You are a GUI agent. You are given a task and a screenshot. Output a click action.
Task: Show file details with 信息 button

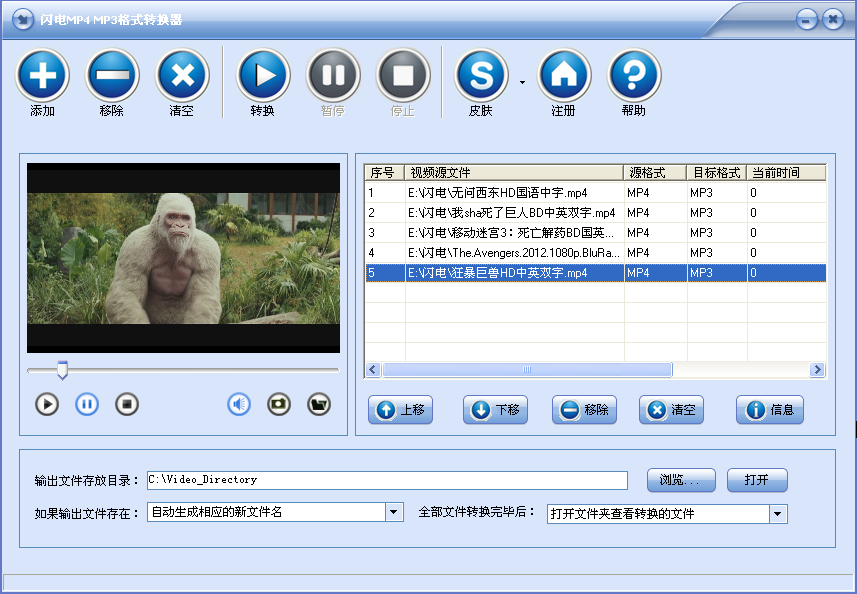pyautogui.click(x=770, y=410)
